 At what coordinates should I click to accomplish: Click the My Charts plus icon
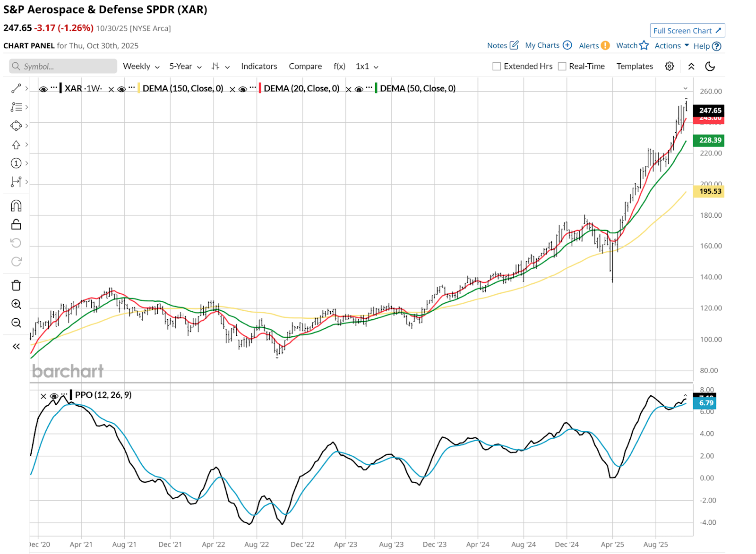[567, 45]
